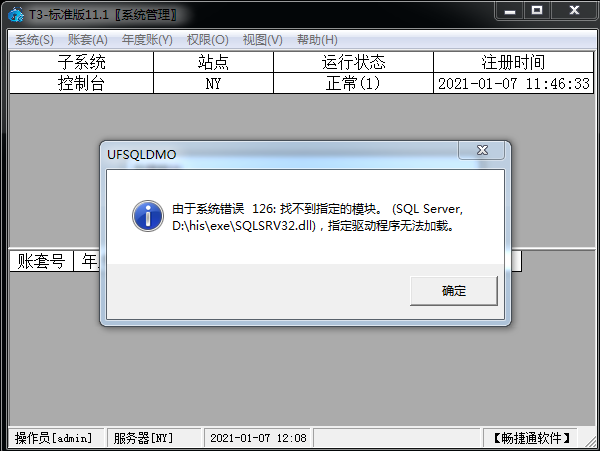600x451 pixels.
Task: Select the 站点 column header
Action: click(214, 62)
